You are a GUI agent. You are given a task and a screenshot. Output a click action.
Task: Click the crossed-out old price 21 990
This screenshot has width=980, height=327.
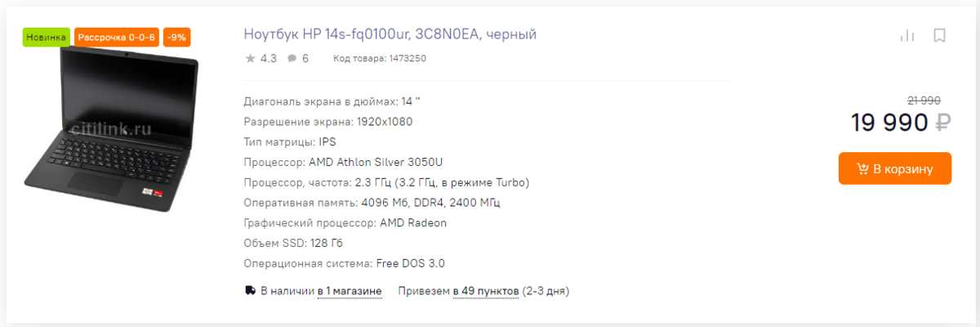tap(924, 100)
